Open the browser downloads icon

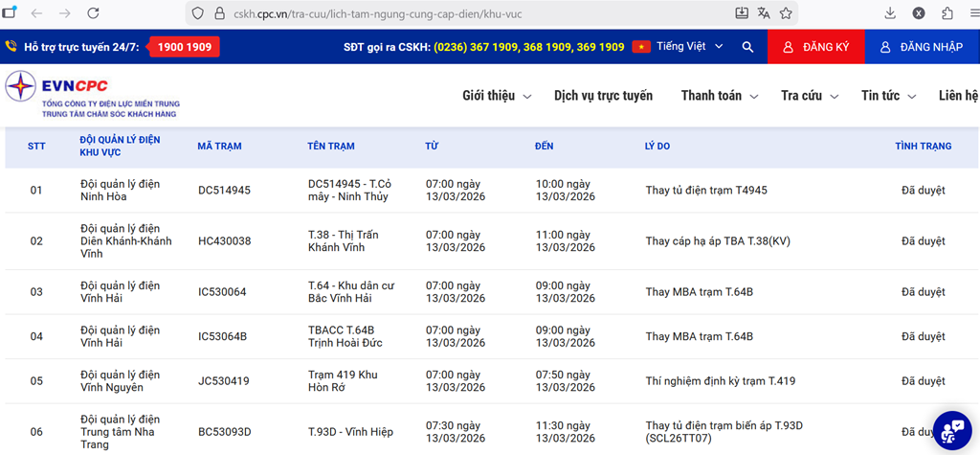point(890,13)
